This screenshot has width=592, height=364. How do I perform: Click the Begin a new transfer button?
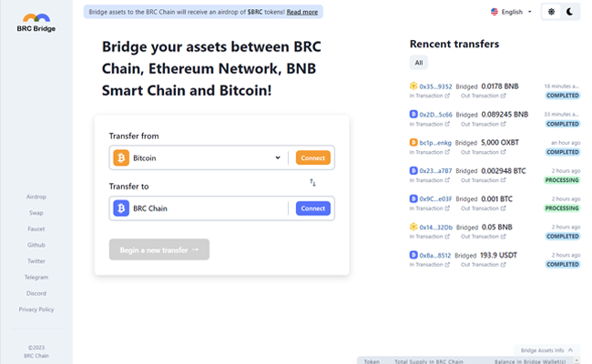(159, 249)
